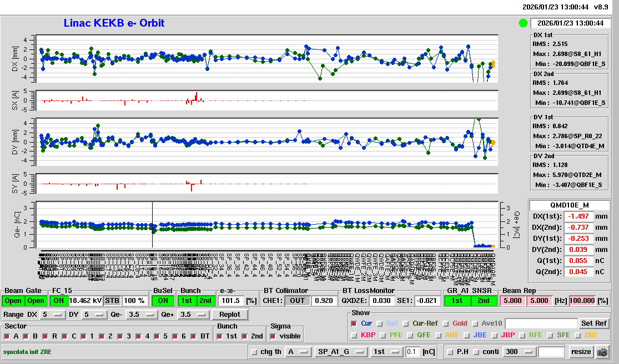Click the first Beam Gate Open indicator
619x364 pixels.
(14, 301)
